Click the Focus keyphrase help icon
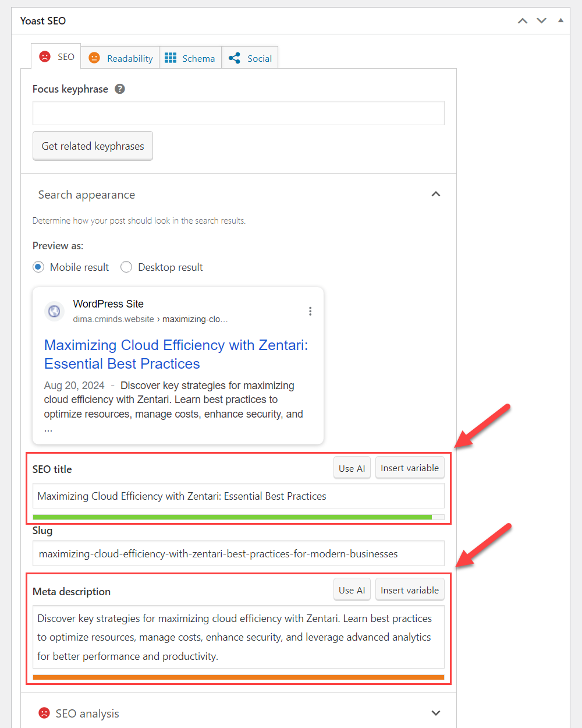Screen dimensions: 582x728 tap(120, 89)
